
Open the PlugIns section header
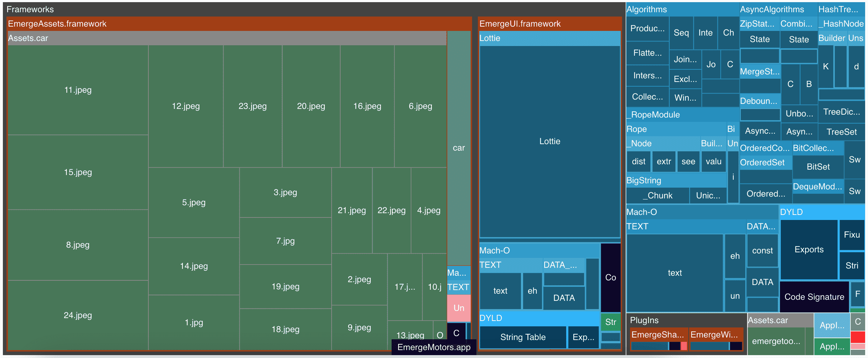(x=643, y=320)
